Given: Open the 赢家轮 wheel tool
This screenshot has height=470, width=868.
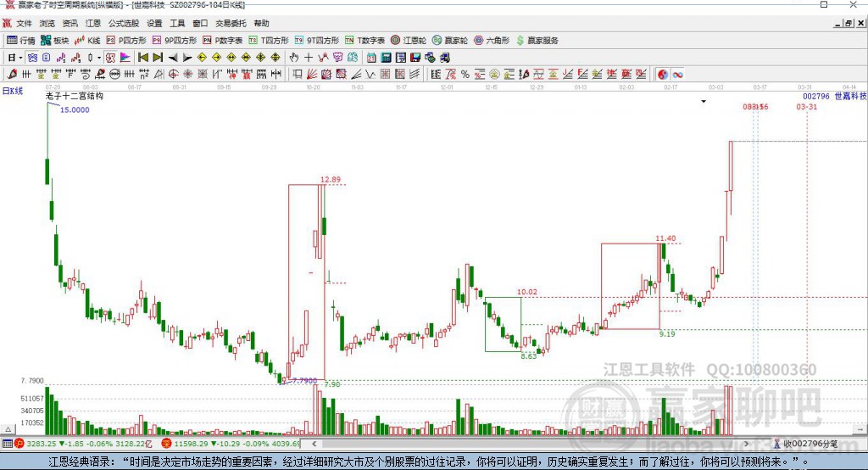Looking at the screenshot, I should [449, 41].
